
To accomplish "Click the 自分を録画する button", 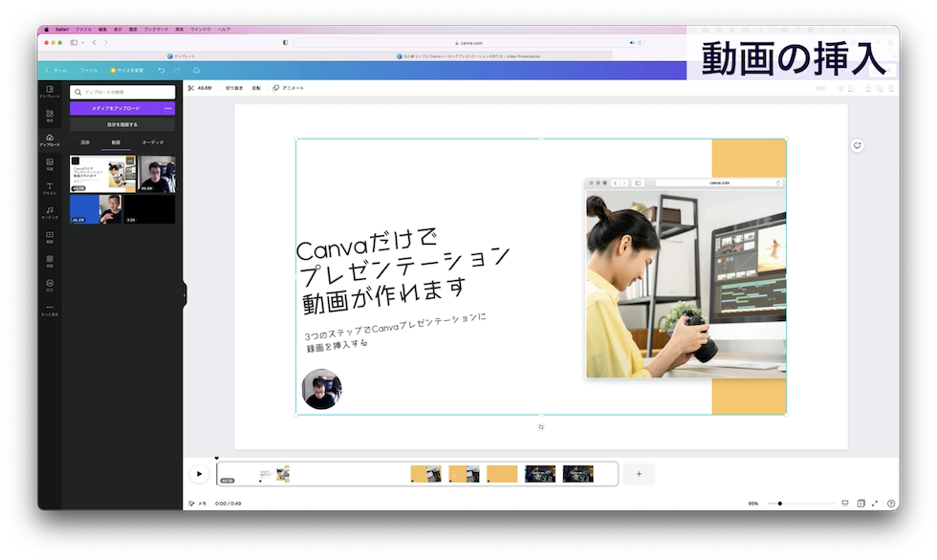I will [122, 125].
